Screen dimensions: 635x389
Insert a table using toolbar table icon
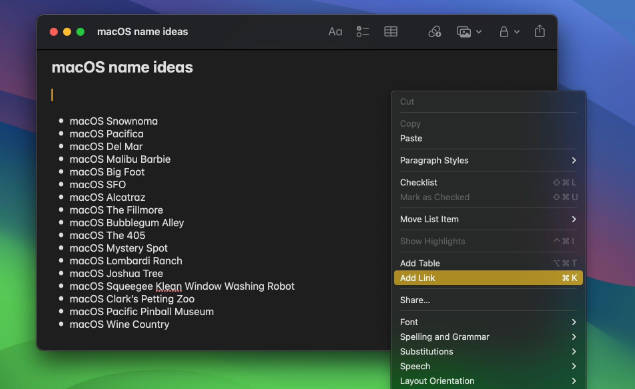390,32
